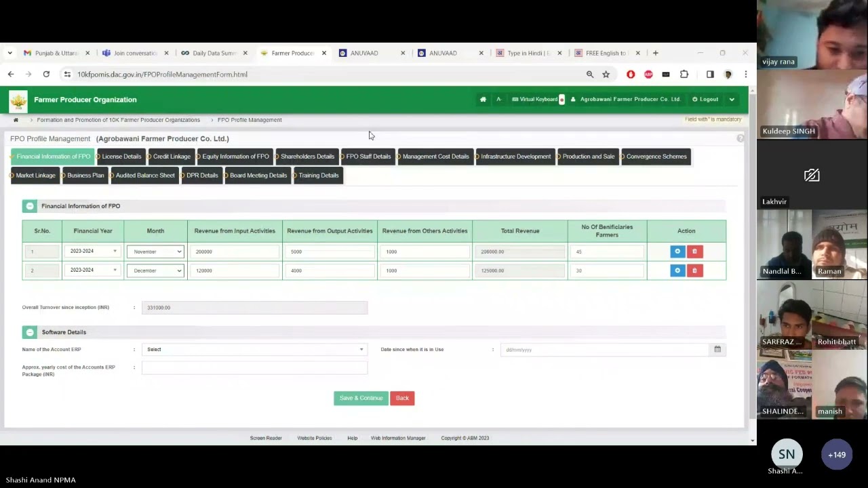
Task: Collapse the Financial Information of FPO section
Action: (29, 206)
